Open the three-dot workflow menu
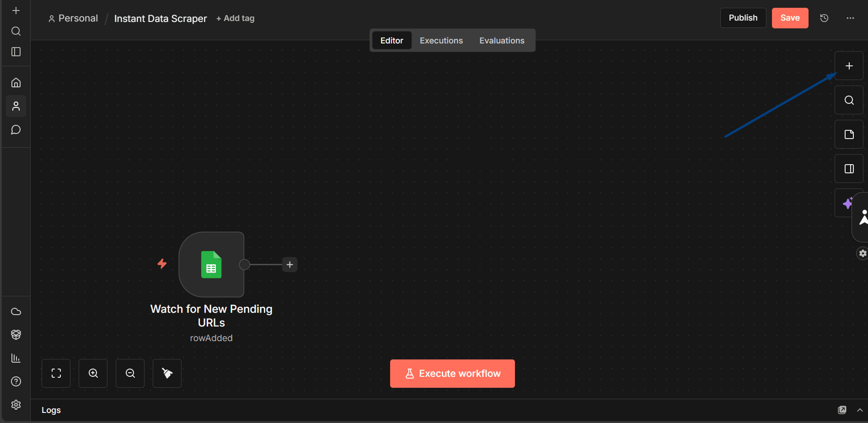 pos(850,18)
